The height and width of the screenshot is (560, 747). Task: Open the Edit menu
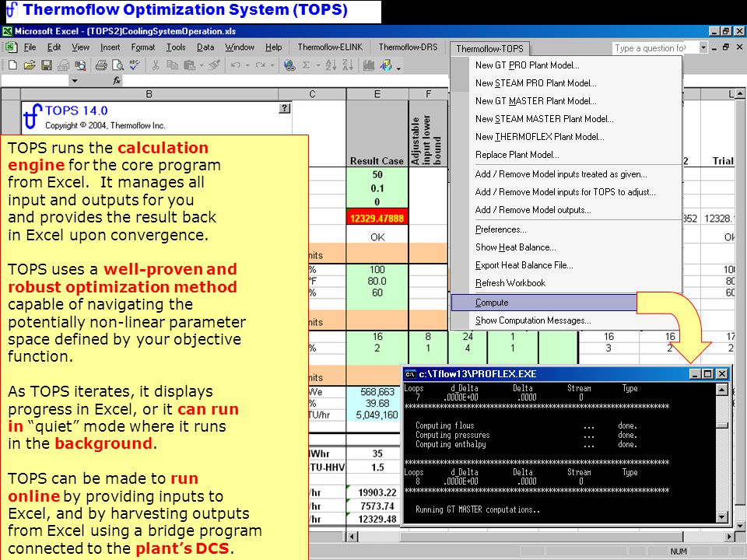[54, 47]
